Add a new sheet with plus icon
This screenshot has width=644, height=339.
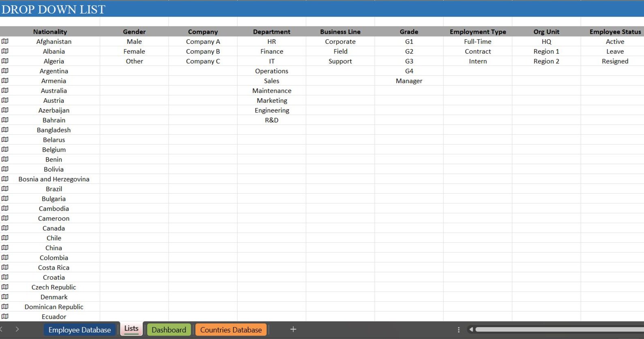pos(293,329)
